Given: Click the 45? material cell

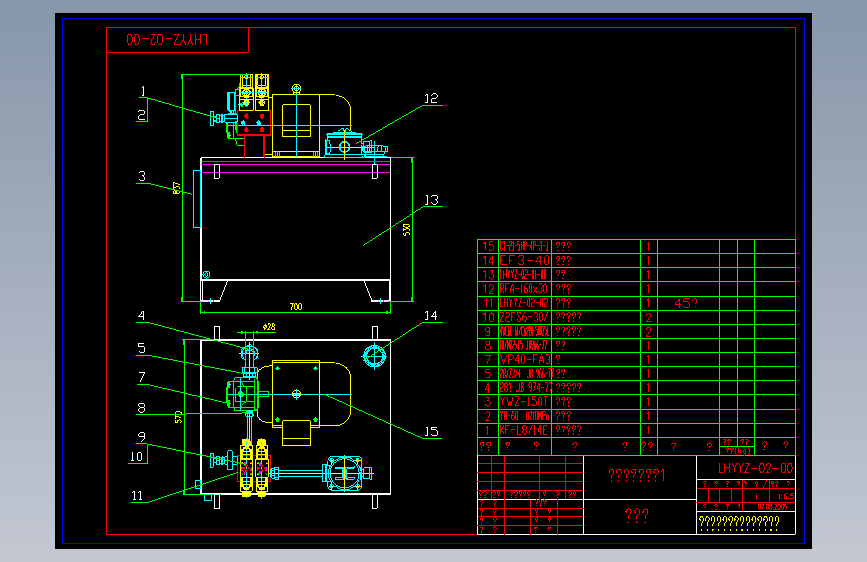Looking at the screenshot, I should click(686, 303).
